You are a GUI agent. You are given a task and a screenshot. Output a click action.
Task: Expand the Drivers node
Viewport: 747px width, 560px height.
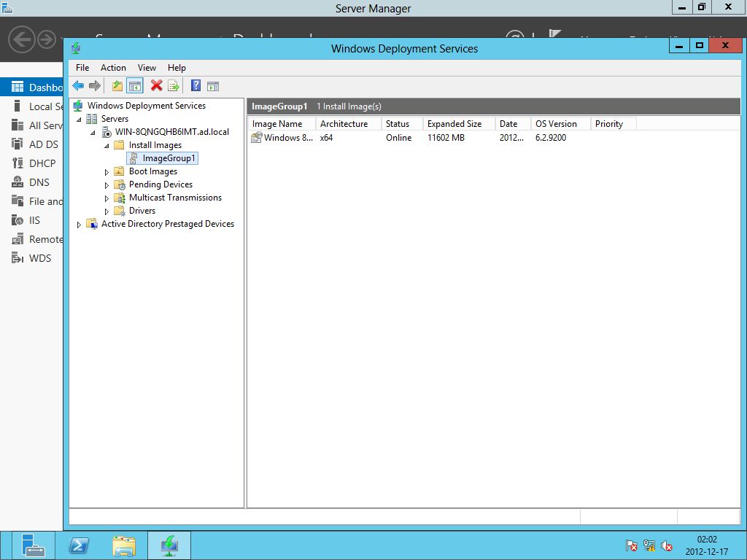[x=107, y=211]
